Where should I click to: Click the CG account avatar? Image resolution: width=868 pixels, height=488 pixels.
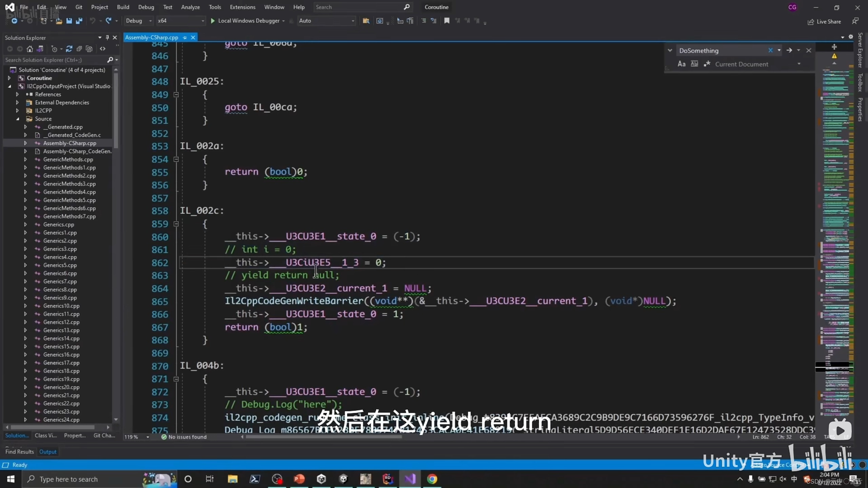tap(792, 7)
